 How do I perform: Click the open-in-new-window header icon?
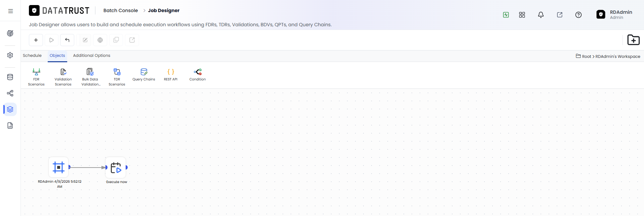coord(560,15)
